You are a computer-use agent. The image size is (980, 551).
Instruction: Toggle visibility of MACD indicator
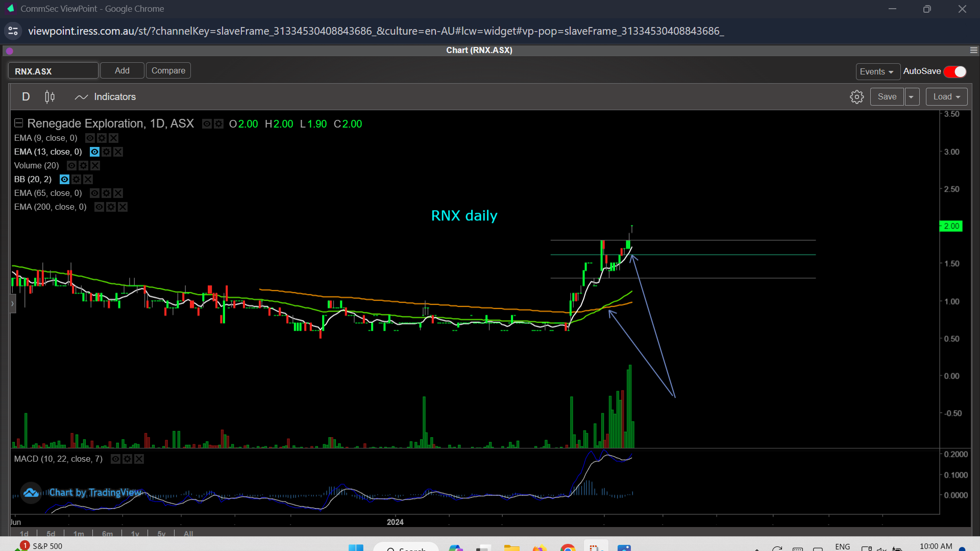pyautogui.click(x=115, y=459)
